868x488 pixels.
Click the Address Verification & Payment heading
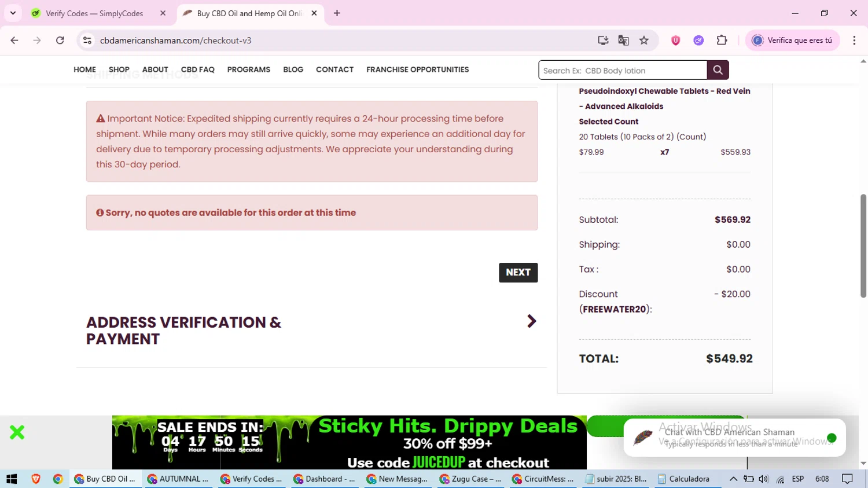tap(183, 331)
